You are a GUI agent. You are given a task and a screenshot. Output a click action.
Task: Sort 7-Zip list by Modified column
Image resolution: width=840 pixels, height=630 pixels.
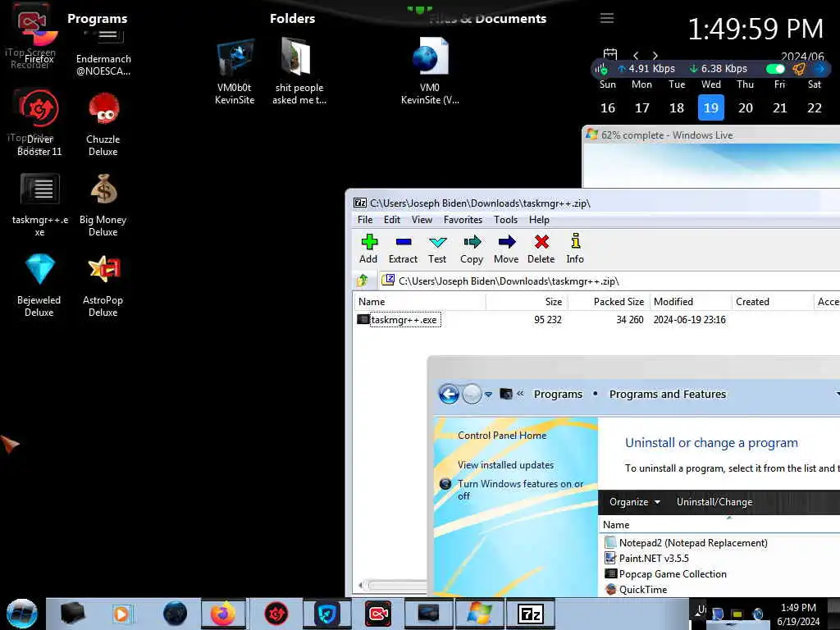click(x=691, y=302)
